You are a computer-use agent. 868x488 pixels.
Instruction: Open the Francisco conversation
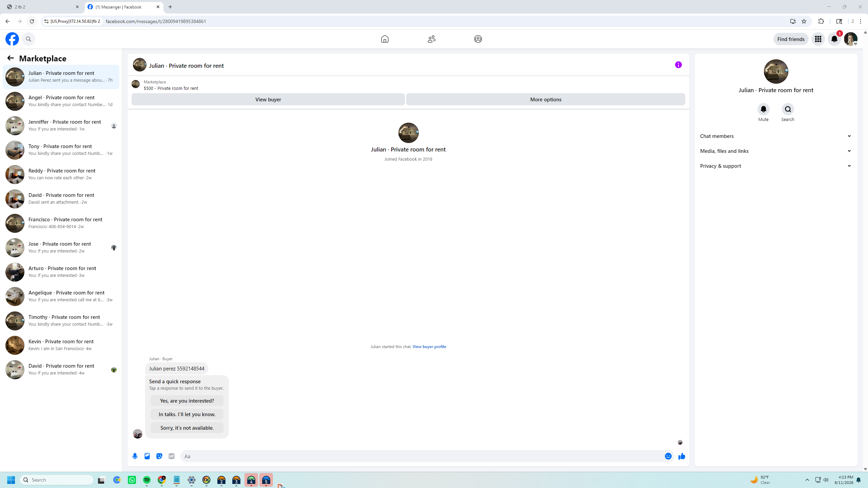coord(61,223)
